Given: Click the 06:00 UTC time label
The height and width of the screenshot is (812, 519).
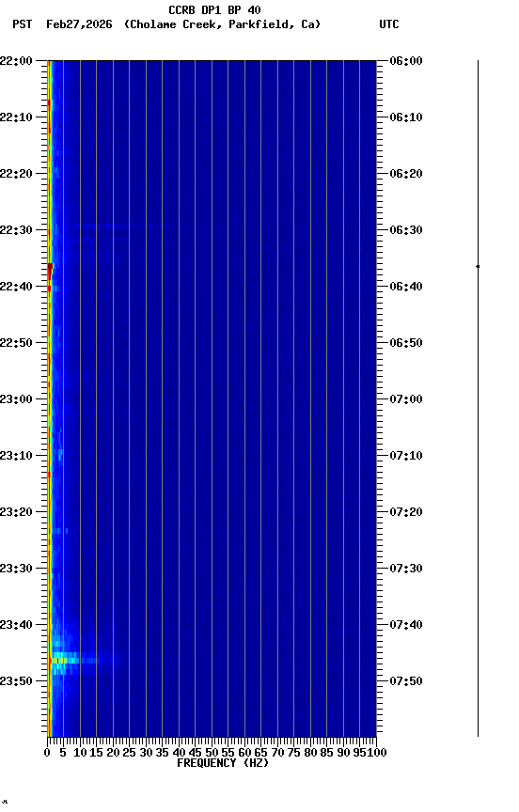Looking at the screenshot, I should (405, 61).
